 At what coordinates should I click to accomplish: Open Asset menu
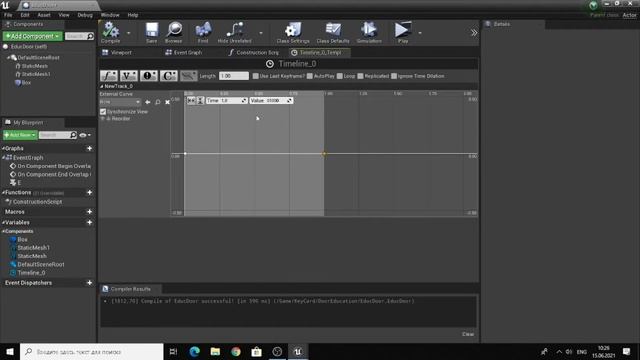coord(44,15)
